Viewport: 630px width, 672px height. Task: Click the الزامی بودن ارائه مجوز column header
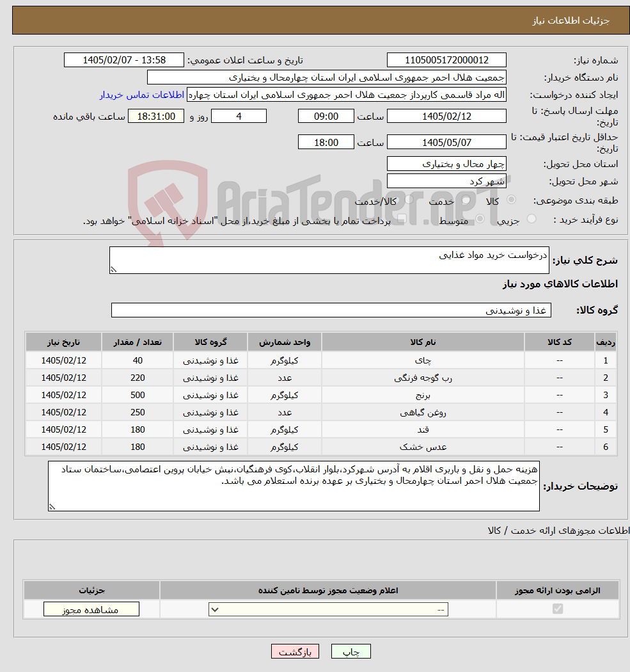tap(557, 590)
